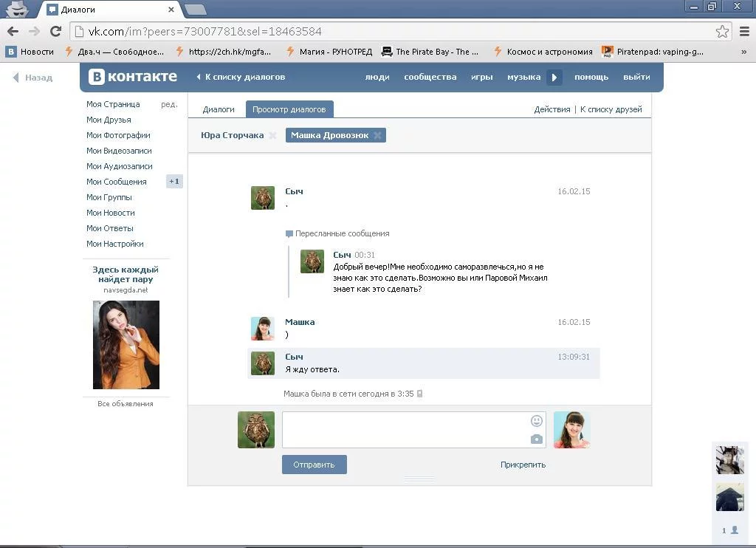The width and height of the screenshot is (756, 548).
Task: Open The Pirate Bay bookmark
Action: coord(430,52)
